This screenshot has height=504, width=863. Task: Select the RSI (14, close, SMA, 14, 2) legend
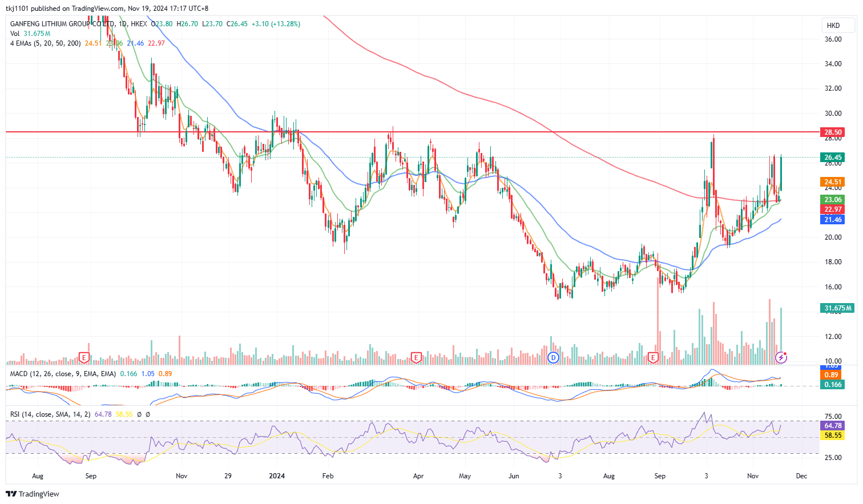[x=50, y=414]
